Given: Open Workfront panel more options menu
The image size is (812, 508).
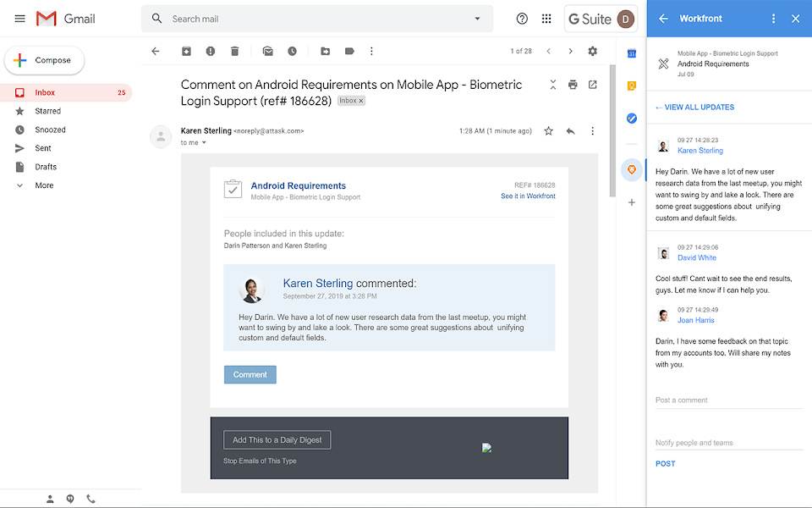Looking at the screenshot, I should [x=773, y=19].
